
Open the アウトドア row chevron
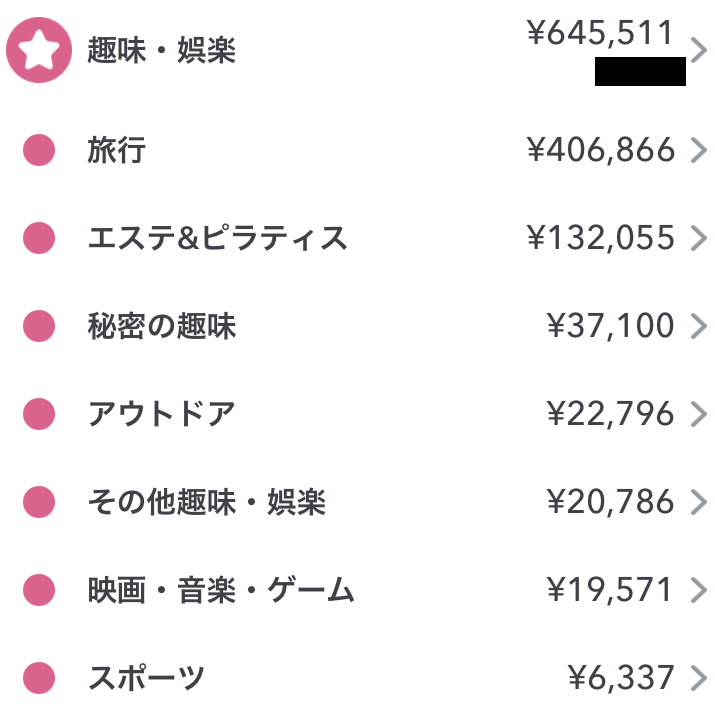699,414
